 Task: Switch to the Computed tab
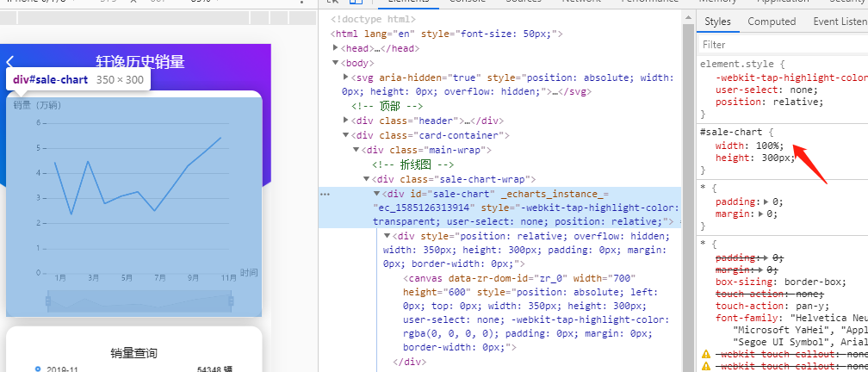(772, 22)
